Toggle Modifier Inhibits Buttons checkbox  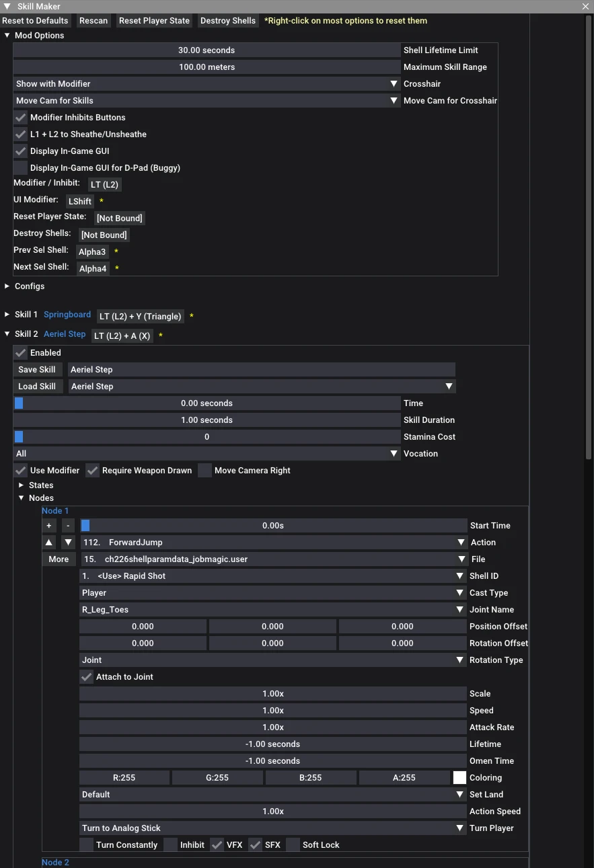pyautogui.click(x=21, y=118)
